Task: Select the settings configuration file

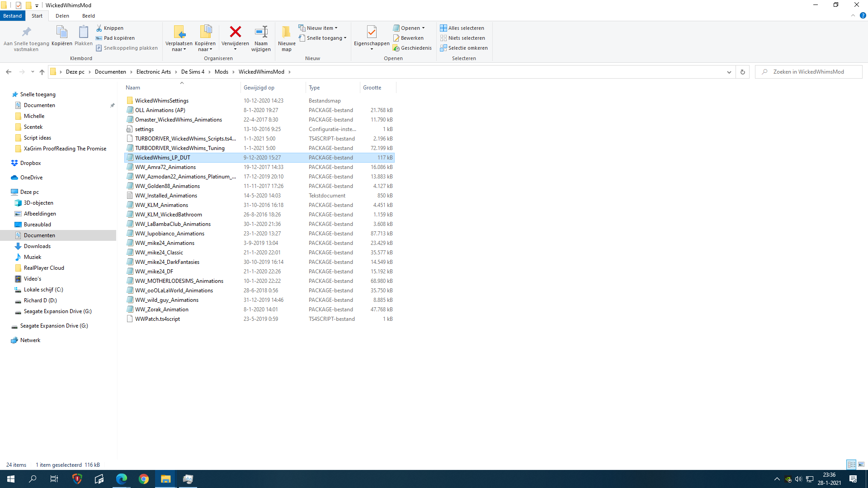Action: pyautogui.click(x=259, y=129)
